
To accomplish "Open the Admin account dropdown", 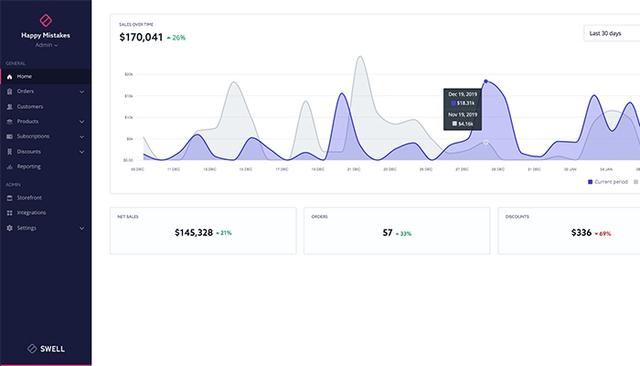I will pos(46,45).
